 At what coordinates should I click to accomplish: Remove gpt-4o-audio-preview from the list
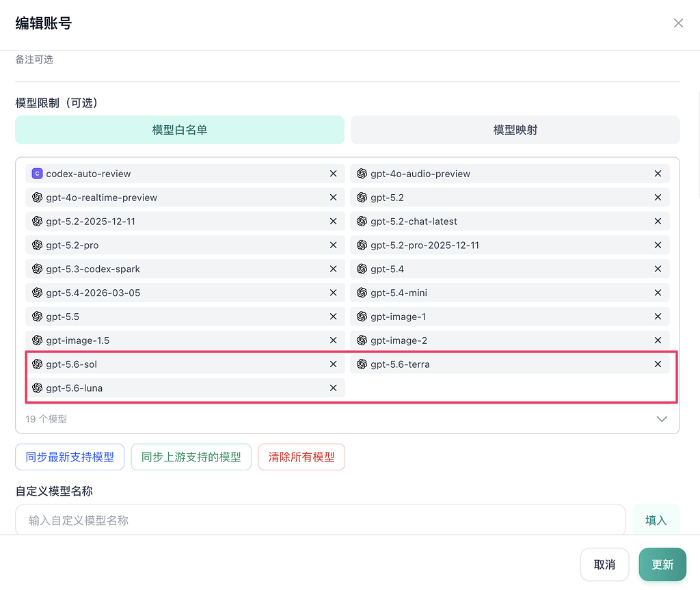[658, 174]
